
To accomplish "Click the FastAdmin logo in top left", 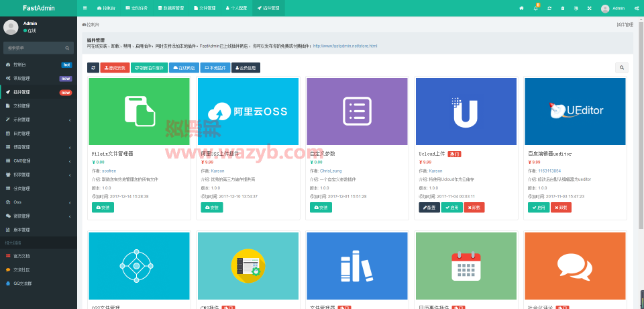I will (x=39, y=8).
